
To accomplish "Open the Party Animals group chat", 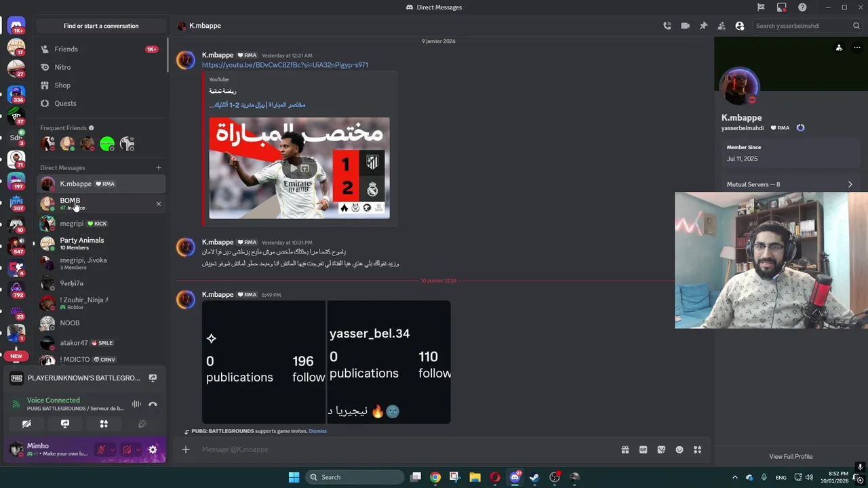I will [x=101, y=243].
